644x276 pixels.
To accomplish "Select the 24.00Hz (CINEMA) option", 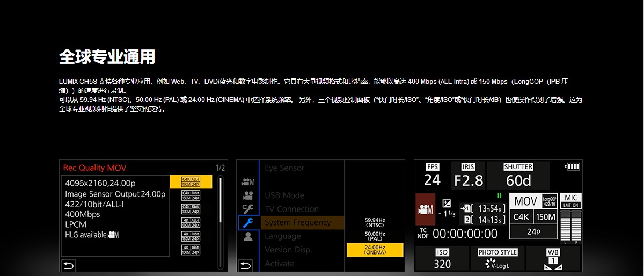I will 375,250.
